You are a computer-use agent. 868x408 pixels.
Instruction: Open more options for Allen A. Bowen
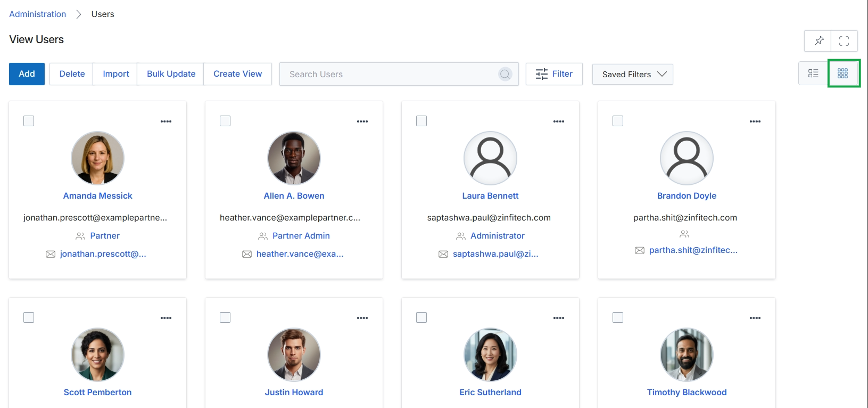click(362, 121)
